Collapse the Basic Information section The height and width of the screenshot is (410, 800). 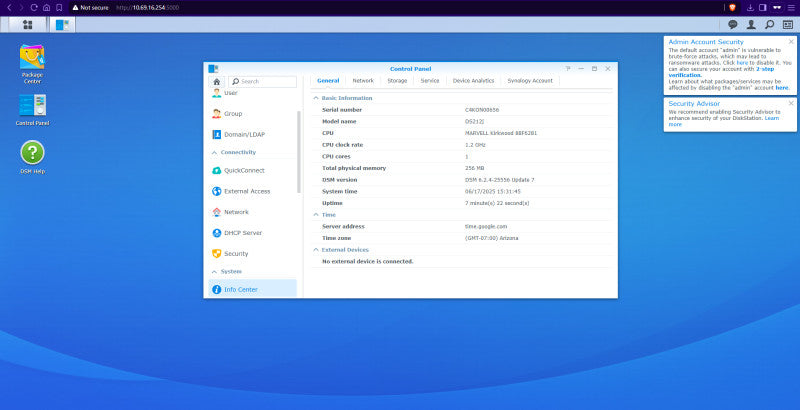(x=316, y=98)
